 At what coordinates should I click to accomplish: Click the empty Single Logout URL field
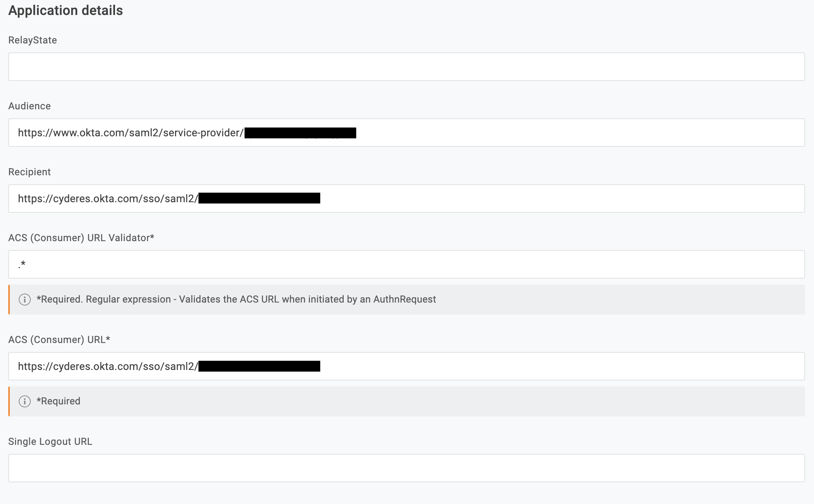(406, 468)
